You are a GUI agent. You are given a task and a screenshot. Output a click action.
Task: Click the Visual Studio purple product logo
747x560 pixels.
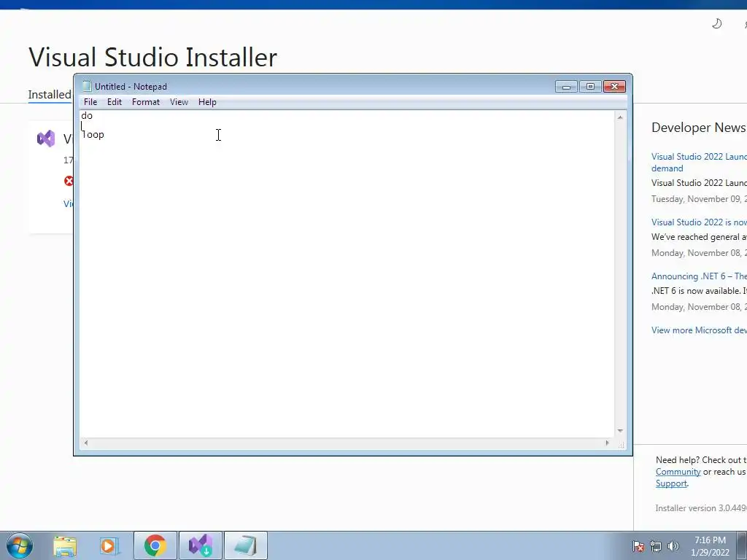point(46,139)
